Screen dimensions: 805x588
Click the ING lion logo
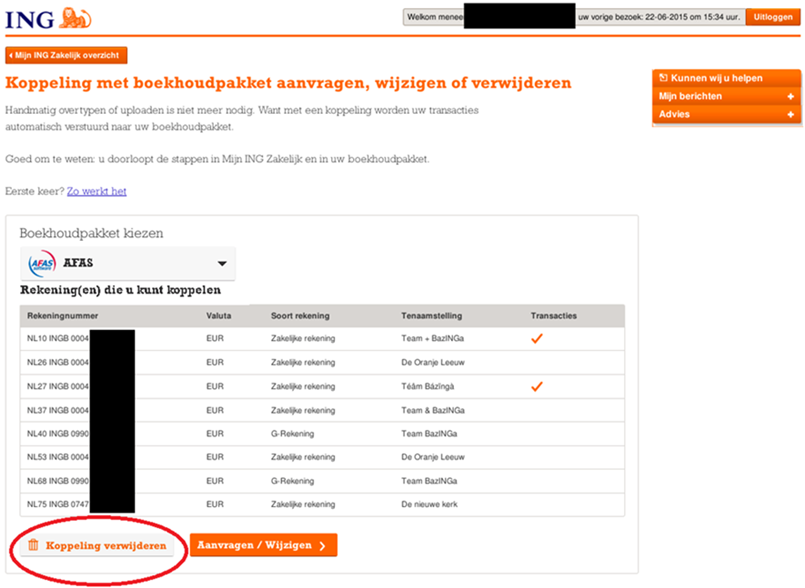coord(75,17)
